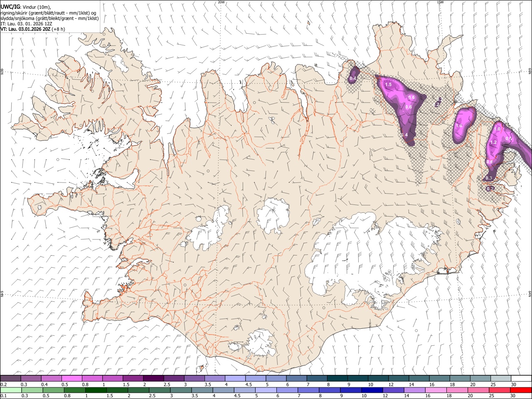532x399 pixels.
Task: Click the '15W' longitude label
Action: point(440,2)
